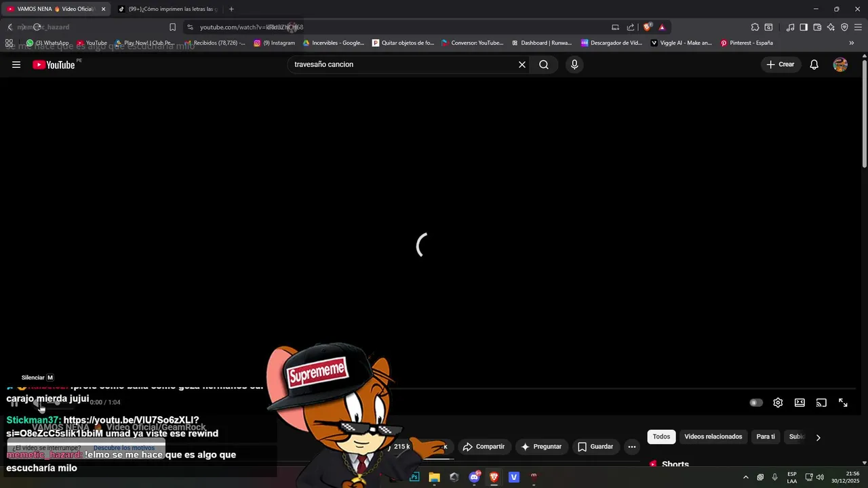Open the Brave Shields lion icon

648,27
